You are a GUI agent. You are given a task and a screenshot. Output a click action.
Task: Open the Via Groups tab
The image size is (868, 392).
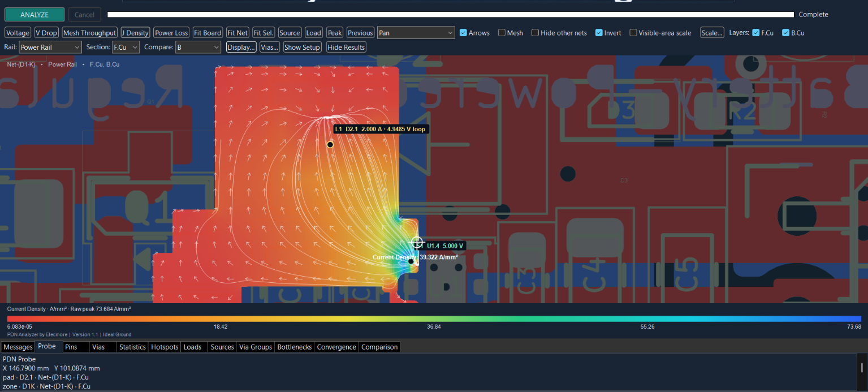(x=256, y=347)
